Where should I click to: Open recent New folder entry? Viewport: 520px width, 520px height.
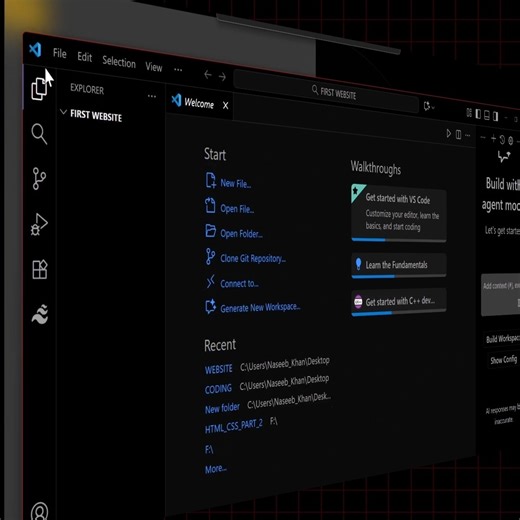click(x=222, y=408)
